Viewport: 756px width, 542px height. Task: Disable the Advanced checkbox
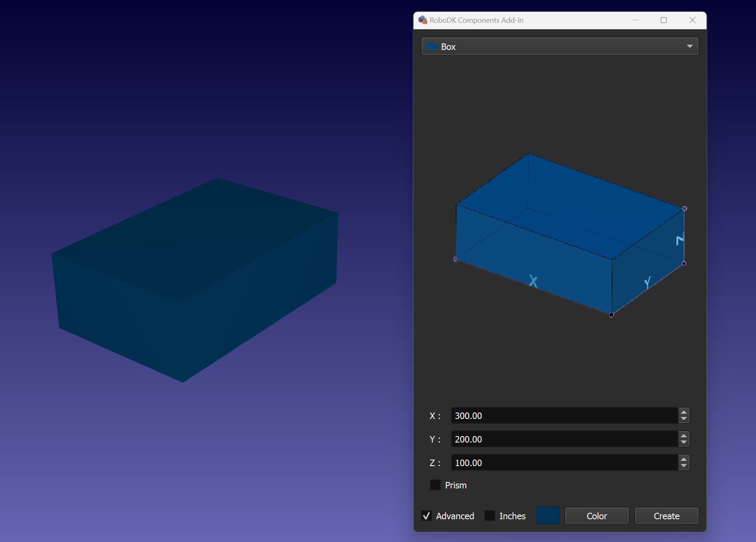coord(426,515)
